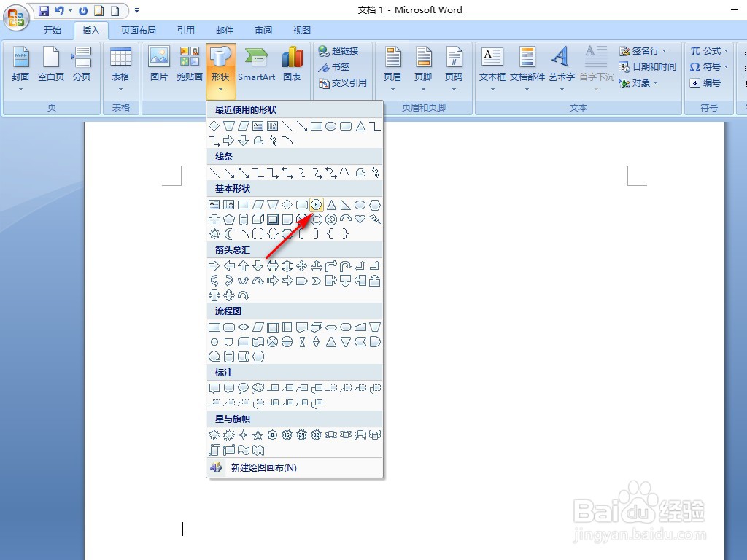
Task: Insert a 公式 equation
Action: click(709, 50)
